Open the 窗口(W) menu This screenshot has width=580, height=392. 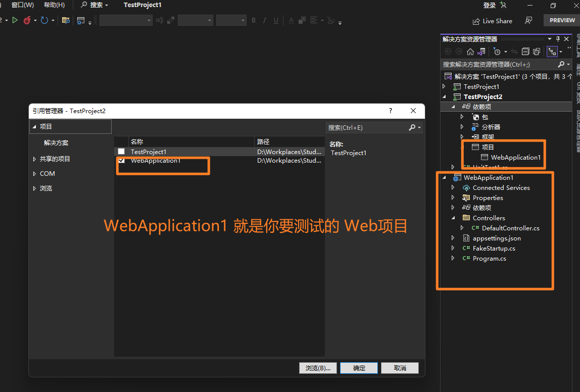click(x=23, y=5)
